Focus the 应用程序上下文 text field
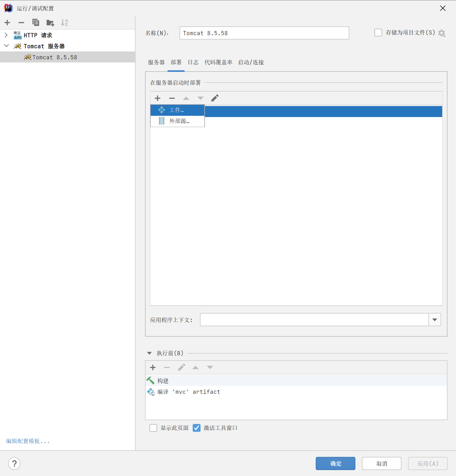Image resolution: width=456 pixels, height=476 pixels. 314,320
